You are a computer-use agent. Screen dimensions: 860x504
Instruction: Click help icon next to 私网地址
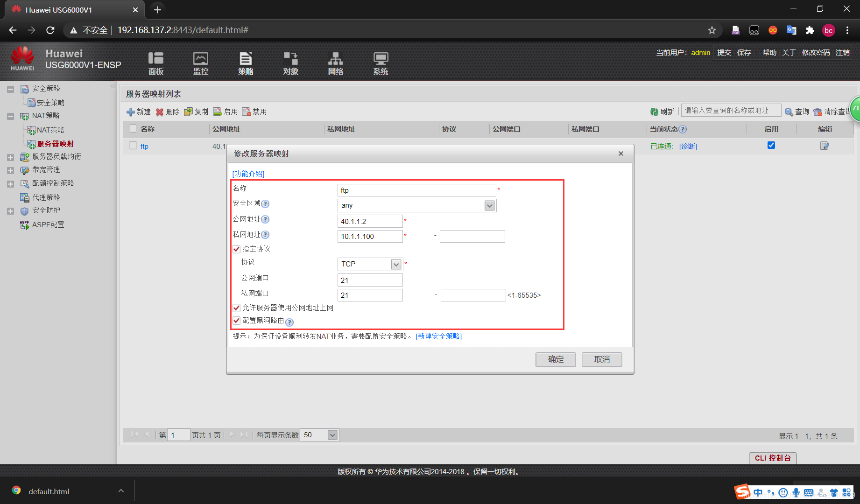265,235
